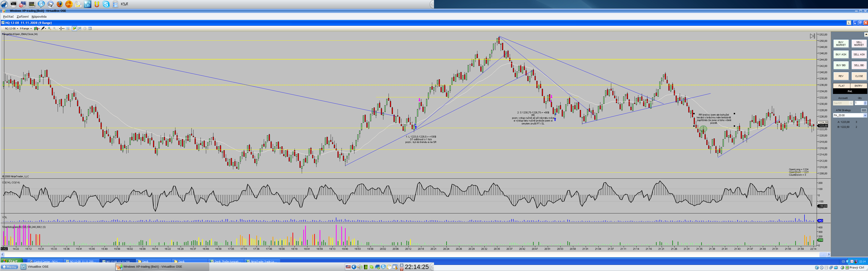
Task: Open the indicators chart icon
Action: tap(80, 29)
